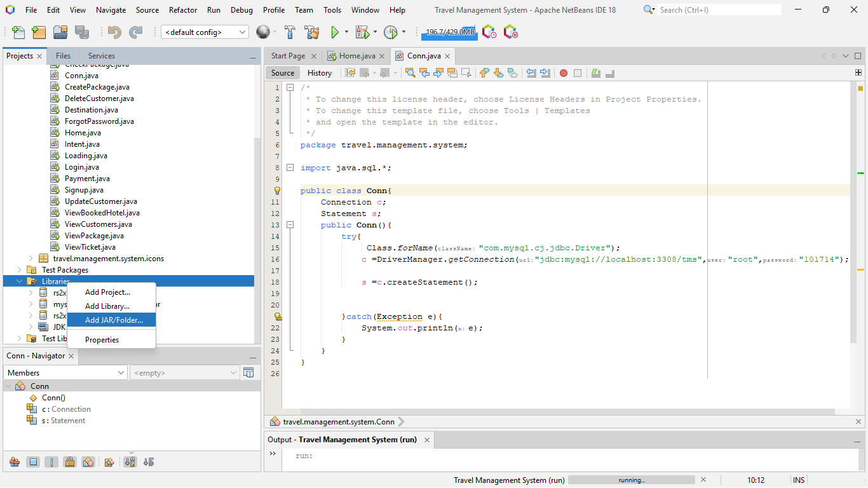Click Find Previous Occurrence arrow icon
The image size is (868, 488).
click(x=424, y=73)
